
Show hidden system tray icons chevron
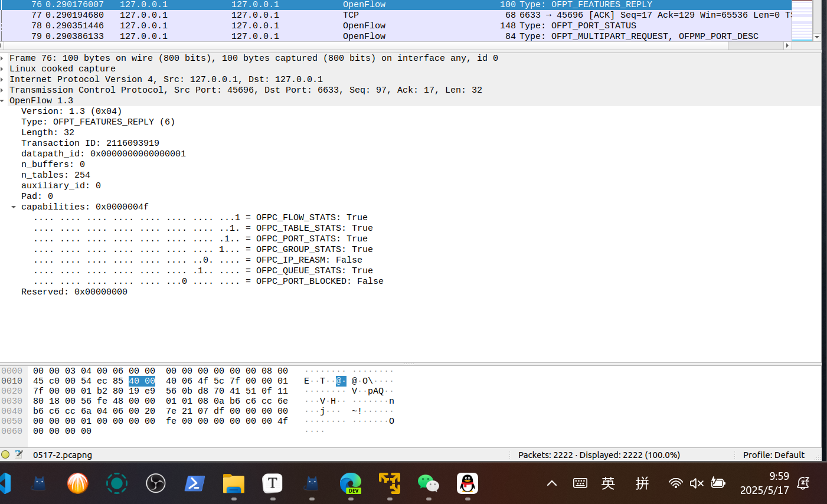[552, 483]
